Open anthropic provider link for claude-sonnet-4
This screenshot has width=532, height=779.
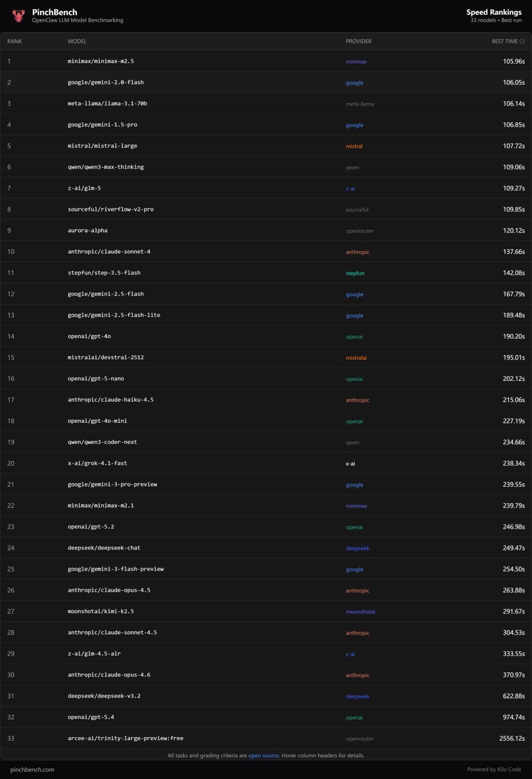(358, 252)
